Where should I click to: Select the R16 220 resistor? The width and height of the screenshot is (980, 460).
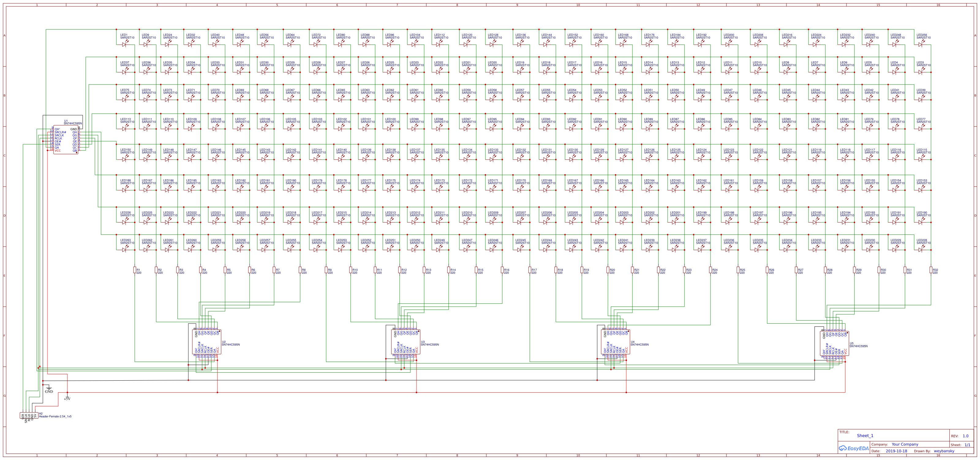click(x=502, y=270)
